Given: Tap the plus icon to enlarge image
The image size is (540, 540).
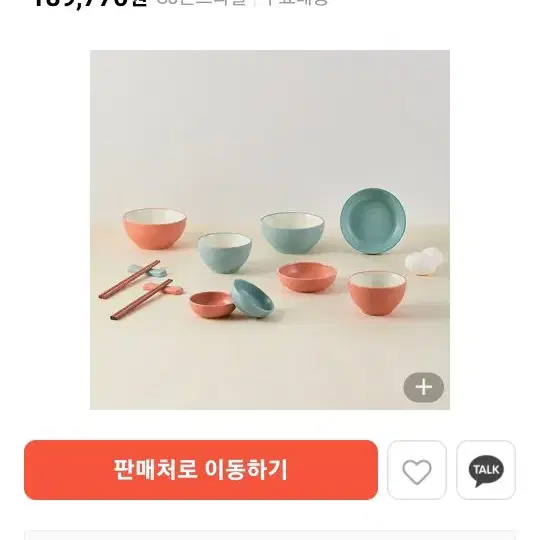Looking at the screenshot, I should (424, 387).
